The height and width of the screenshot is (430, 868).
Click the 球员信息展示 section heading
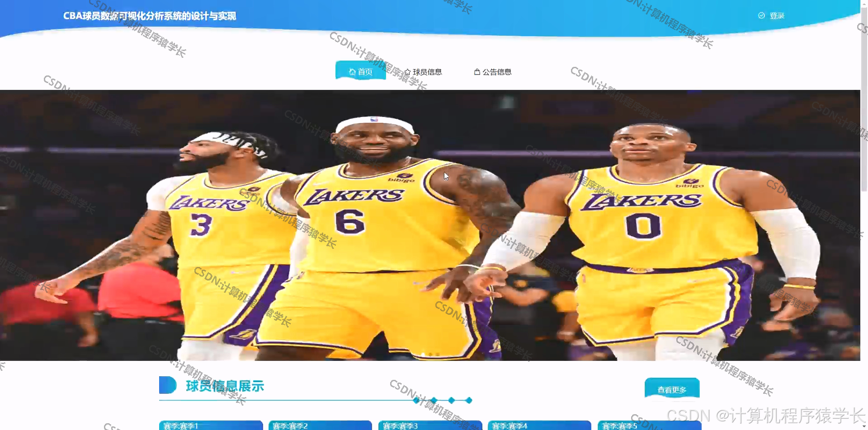point(225,386)
